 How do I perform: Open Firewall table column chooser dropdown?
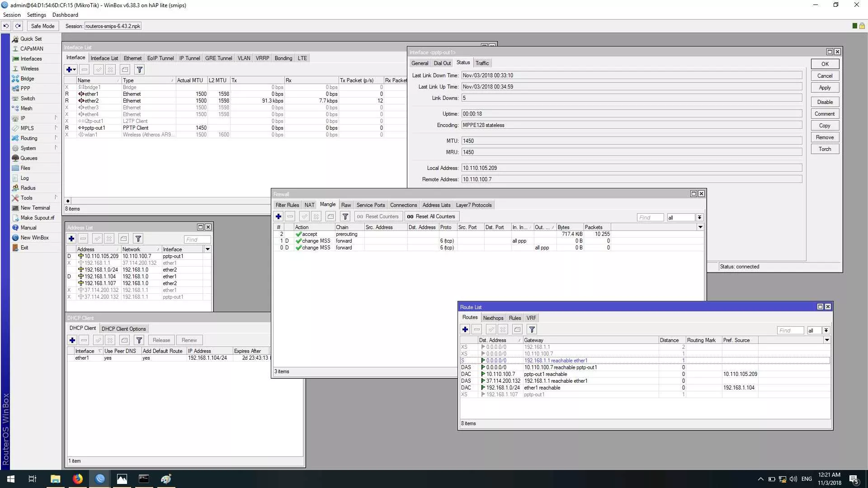[700, 227]
